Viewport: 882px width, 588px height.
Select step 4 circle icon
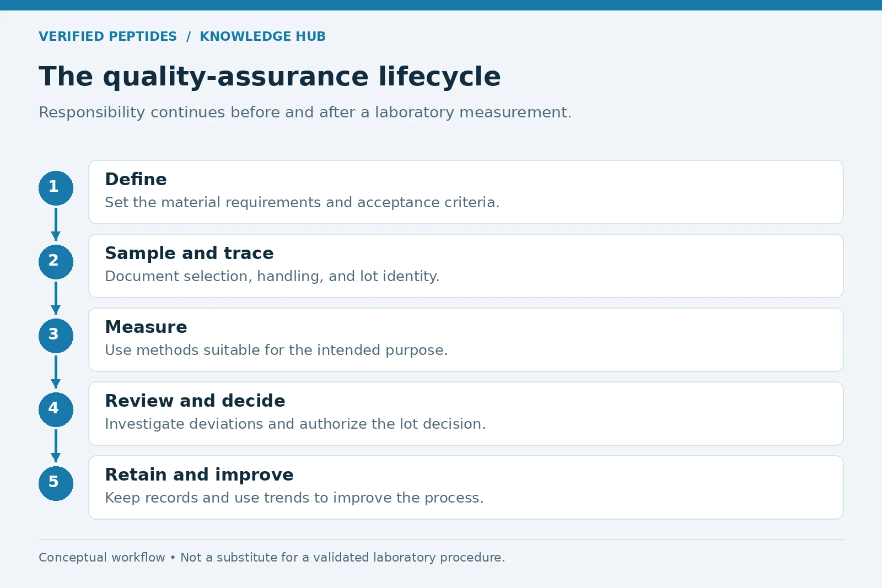(56, 409)
